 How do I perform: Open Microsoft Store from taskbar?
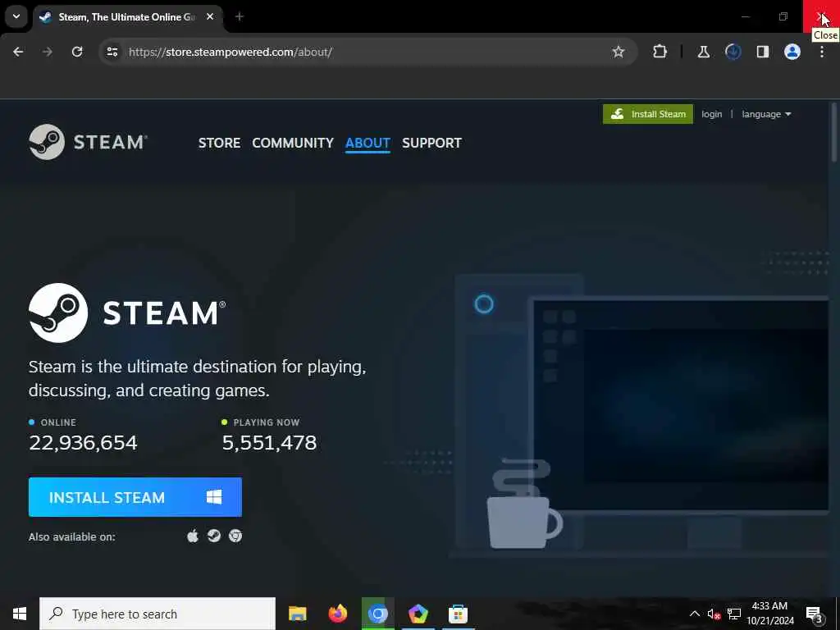458,614
